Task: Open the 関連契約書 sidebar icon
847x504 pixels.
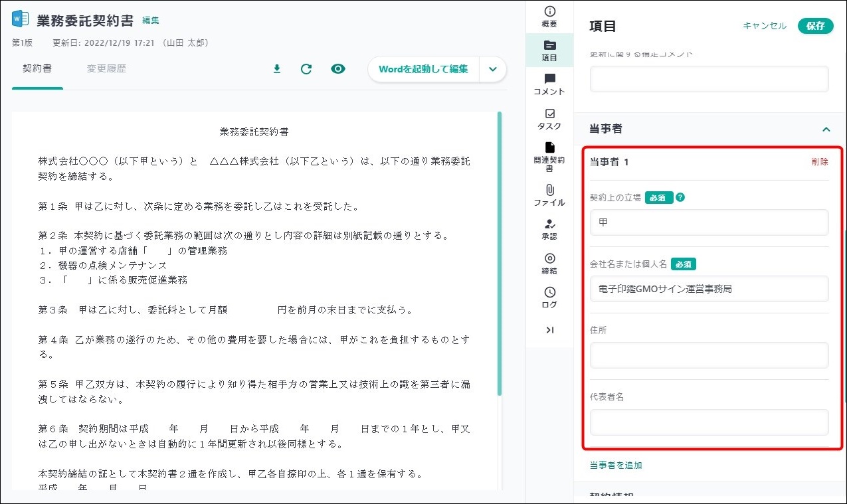Action: 549,154
